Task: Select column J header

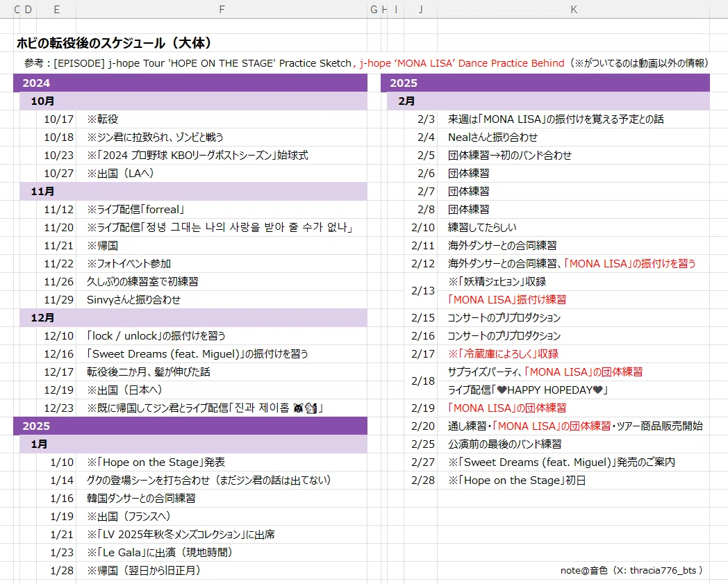Action: point(421,9)
